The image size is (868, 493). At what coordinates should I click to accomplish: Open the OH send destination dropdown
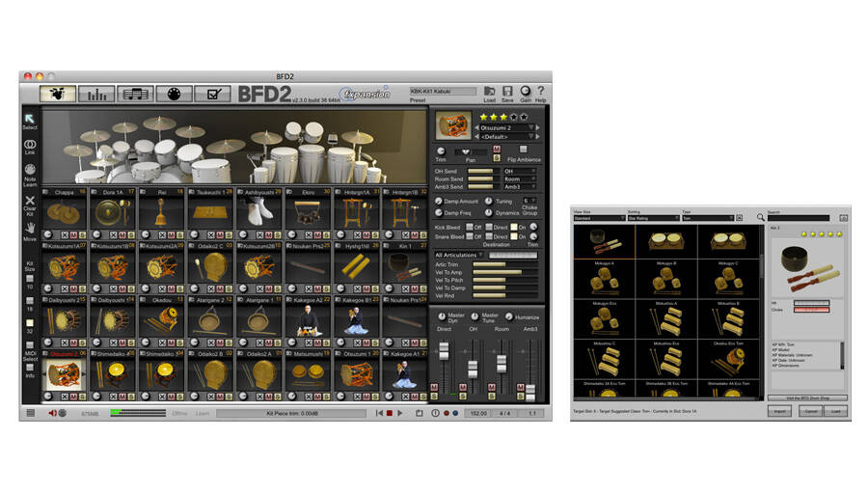coord(519,171)
